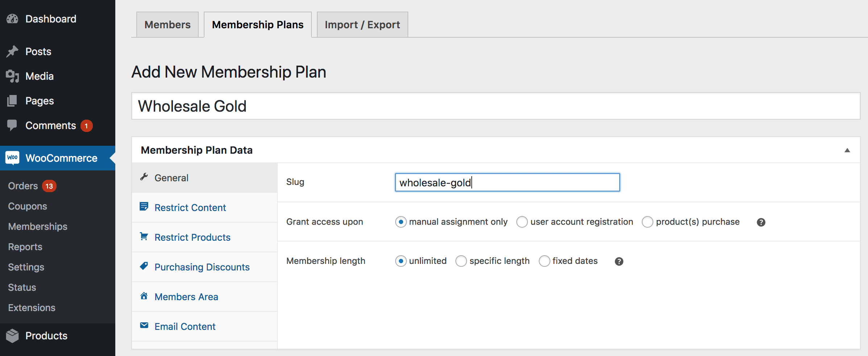Viewport: 868px width, 356px height.
Task: Open the Import / Export tab
Action: tap(362, 25)
